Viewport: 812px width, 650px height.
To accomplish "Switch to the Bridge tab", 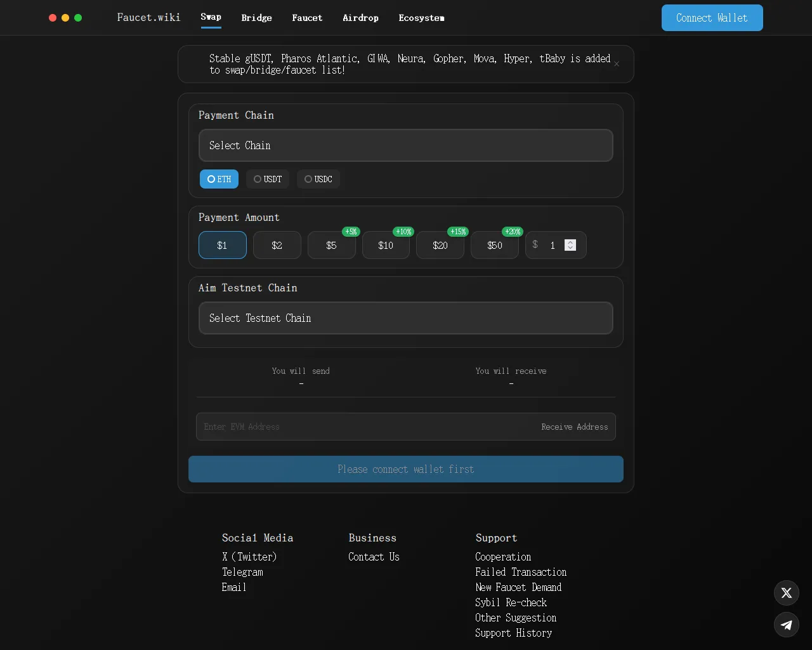I will click(x=256, y=18).
